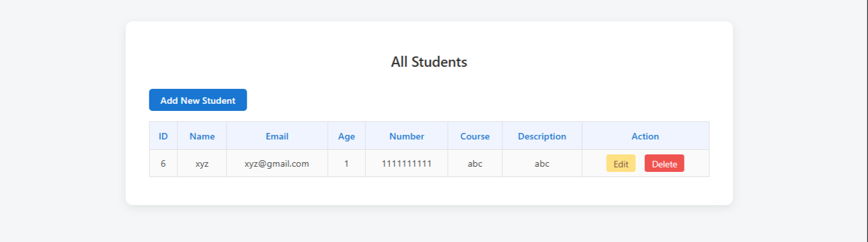Delete the xyz student record
Viewport: 868px width, 242px height.
(664, 163)
